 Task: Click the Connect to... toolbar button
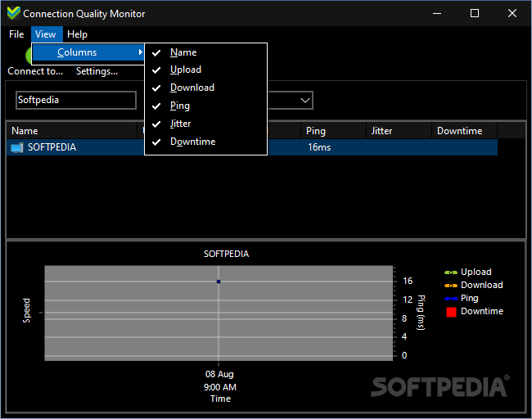35,71
